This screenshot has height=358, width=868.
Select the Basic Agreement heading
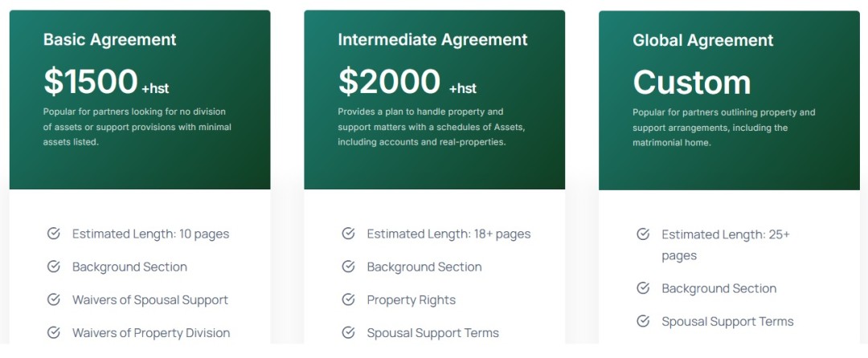point(109,40)
